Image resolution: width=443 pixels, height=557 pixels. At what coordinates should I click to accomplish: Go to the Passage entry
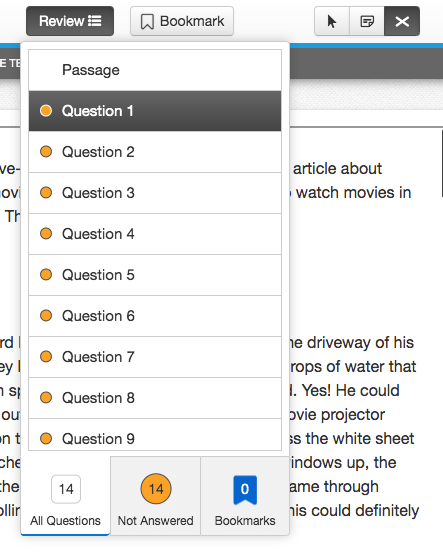(155, 70)
